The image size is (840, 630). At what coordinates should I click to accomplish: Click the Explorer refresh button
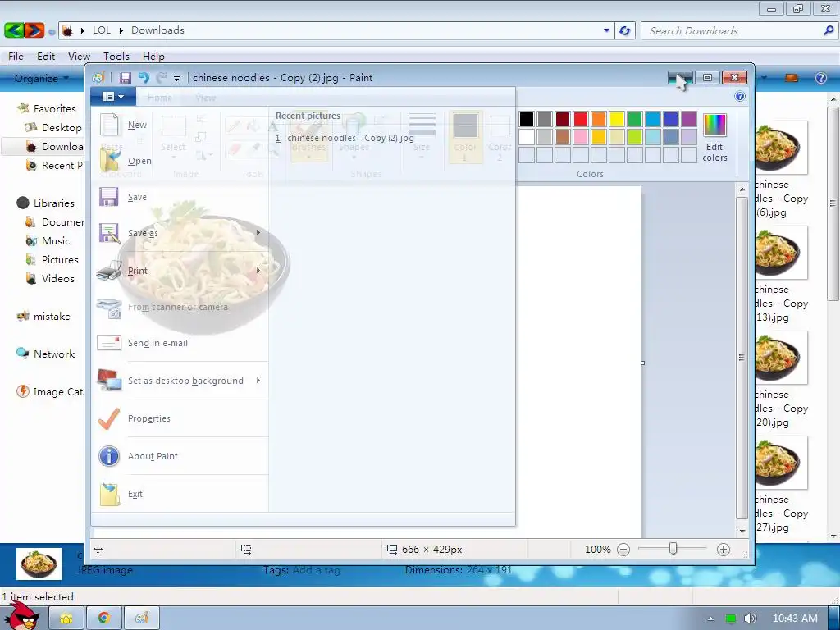(x=624, y=30)
